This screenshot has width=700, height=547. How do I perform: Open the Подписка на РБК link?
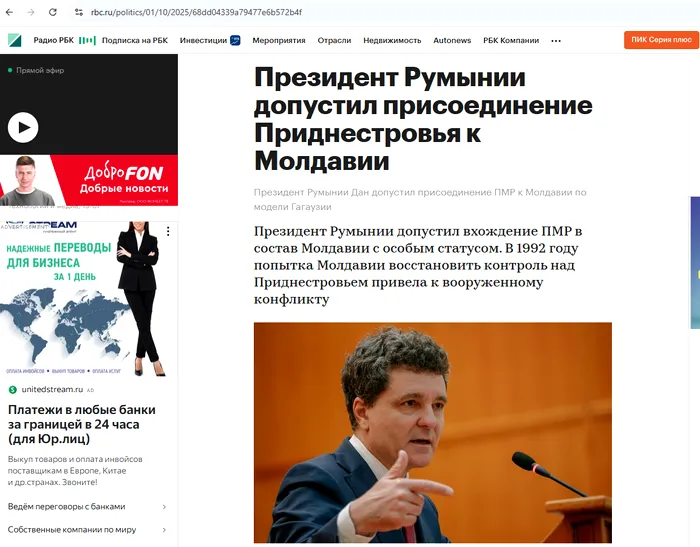coord(135,41)
